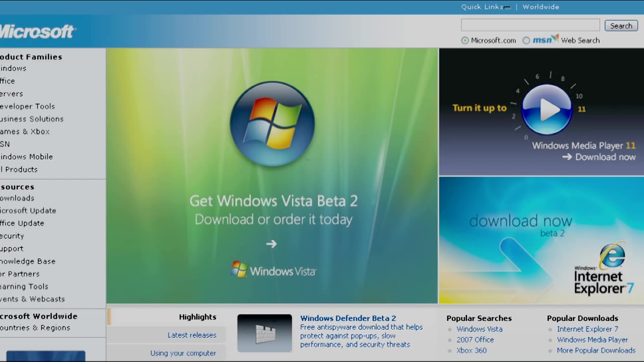Open the Windows Defender wall thumbnail
This screenshot has height=362, width=644.
pyautogui.click(x=265, y=333)
